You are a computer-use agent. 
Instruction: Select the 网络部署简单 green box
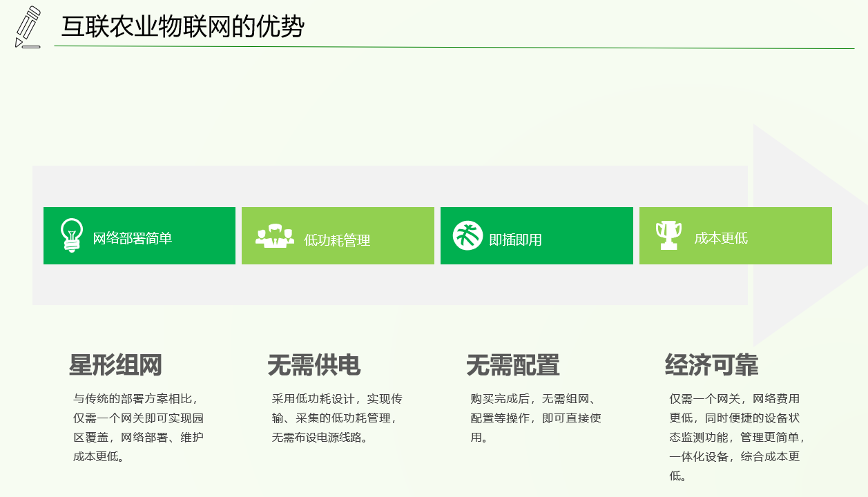[x=139, y=235]
